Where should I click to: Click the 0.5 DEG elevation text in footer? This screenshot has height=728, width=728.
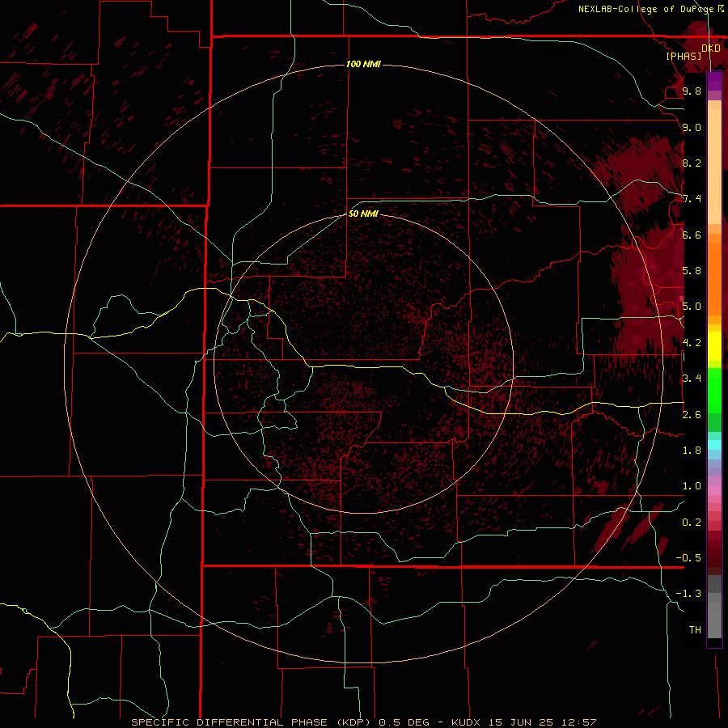pyautogui.click(x=402, y=722)
